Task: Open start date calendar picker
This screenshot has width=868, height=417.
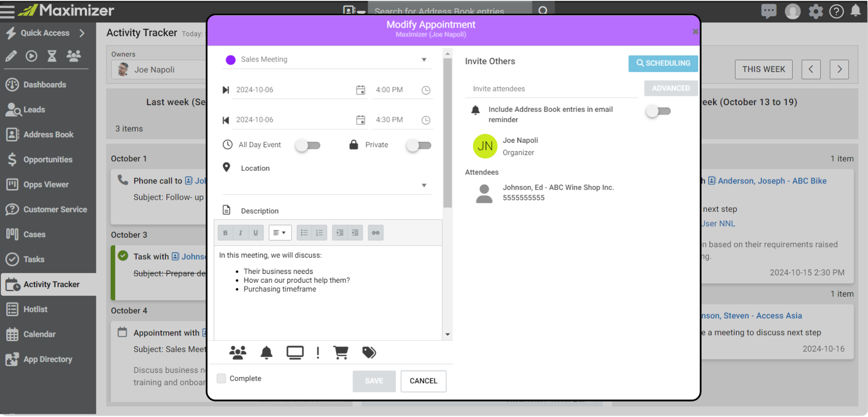Action: 361,90
